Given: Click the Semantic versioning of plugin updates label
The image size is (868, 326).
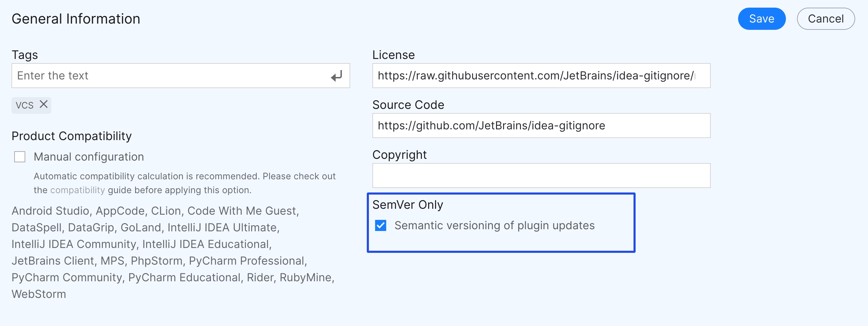Looking at the screenshot, I should (495, 225).
